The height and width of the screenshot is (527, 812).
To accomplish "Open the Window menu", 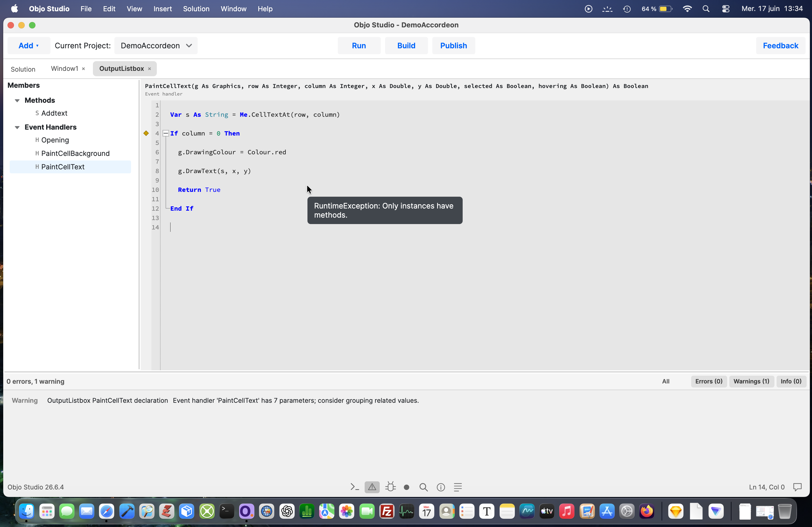I will 233,9.
